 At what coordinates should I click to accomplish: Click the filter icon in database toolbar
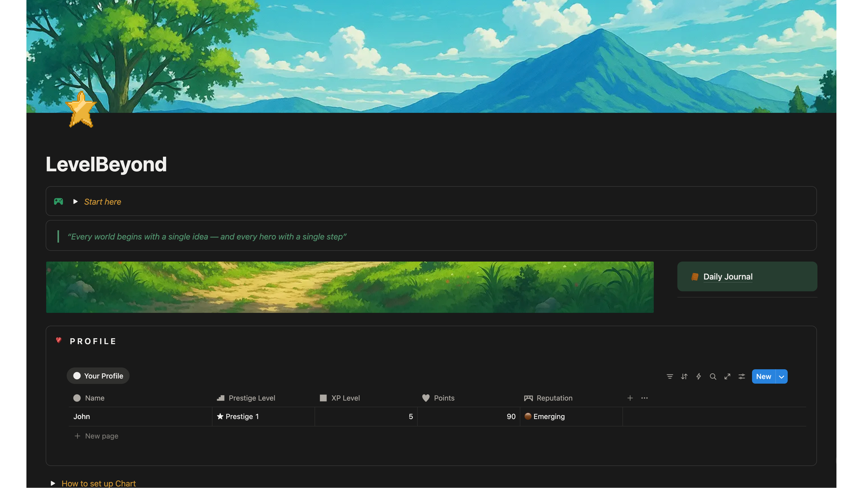(x=669, y=376)
